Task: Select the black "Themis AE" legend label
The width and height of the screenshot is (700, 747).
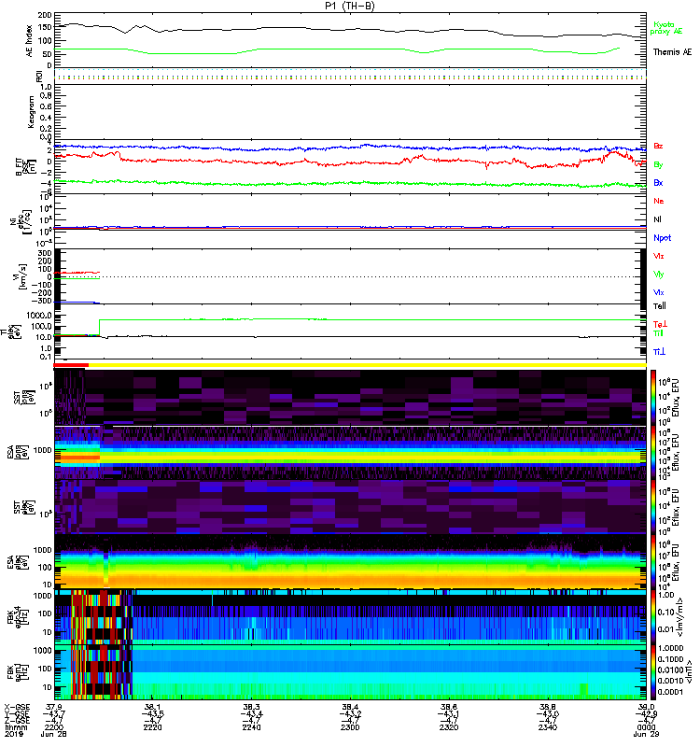Action: [672, 52]
